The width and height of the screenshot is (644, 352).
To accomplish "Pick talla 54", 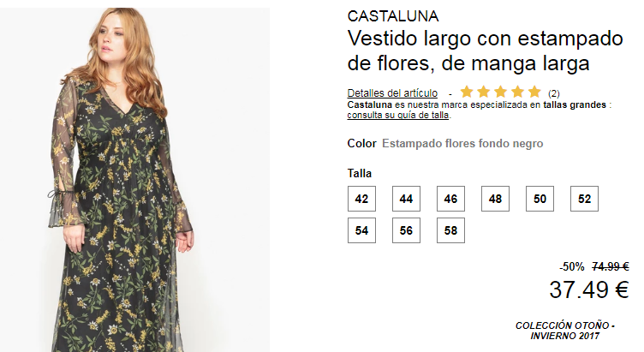I will click(361, 230).
